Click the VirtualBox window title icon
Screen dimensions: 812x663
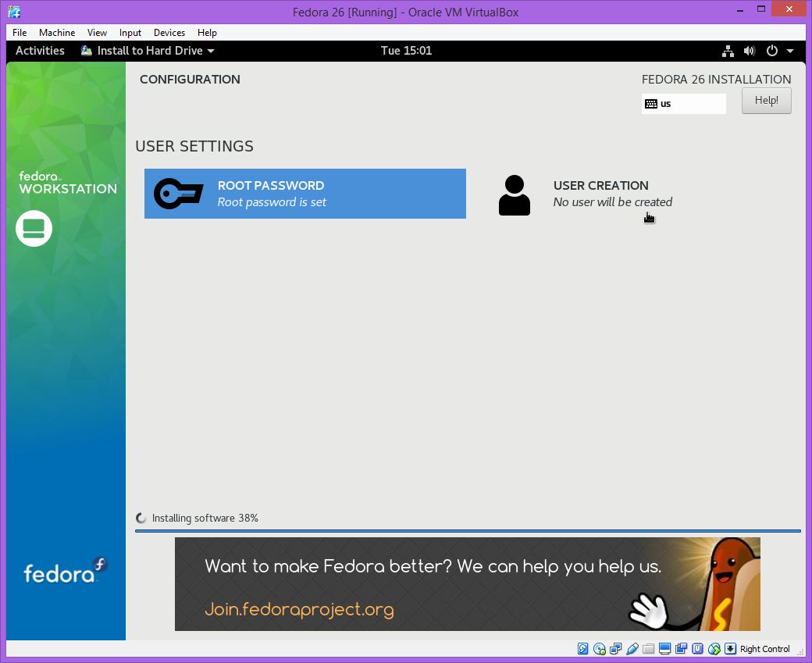point(15,12)
